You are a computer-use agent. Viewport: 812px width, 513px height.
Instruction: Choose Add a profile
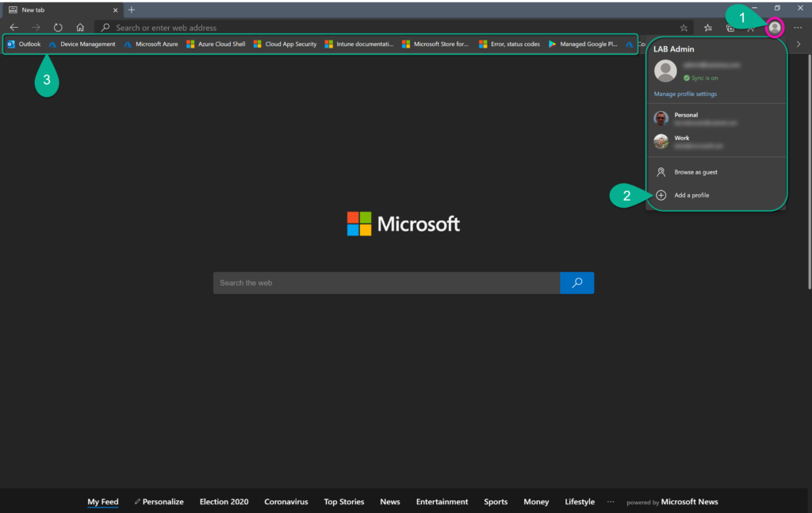[x=716, y=195]
